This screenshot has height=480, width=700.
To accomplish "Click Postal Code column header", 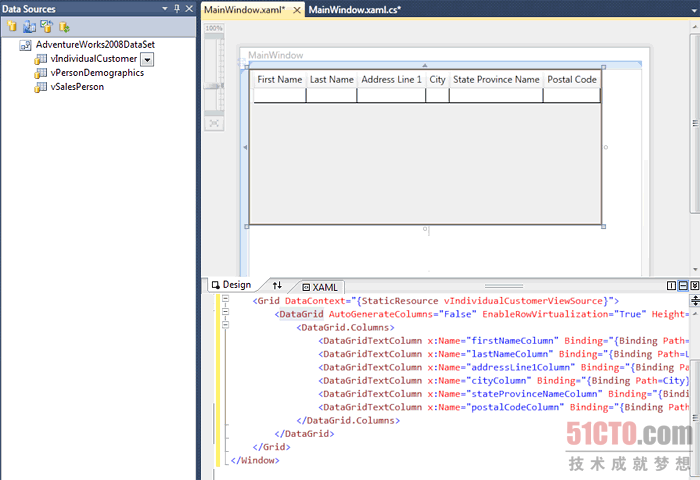I will 572,79.
